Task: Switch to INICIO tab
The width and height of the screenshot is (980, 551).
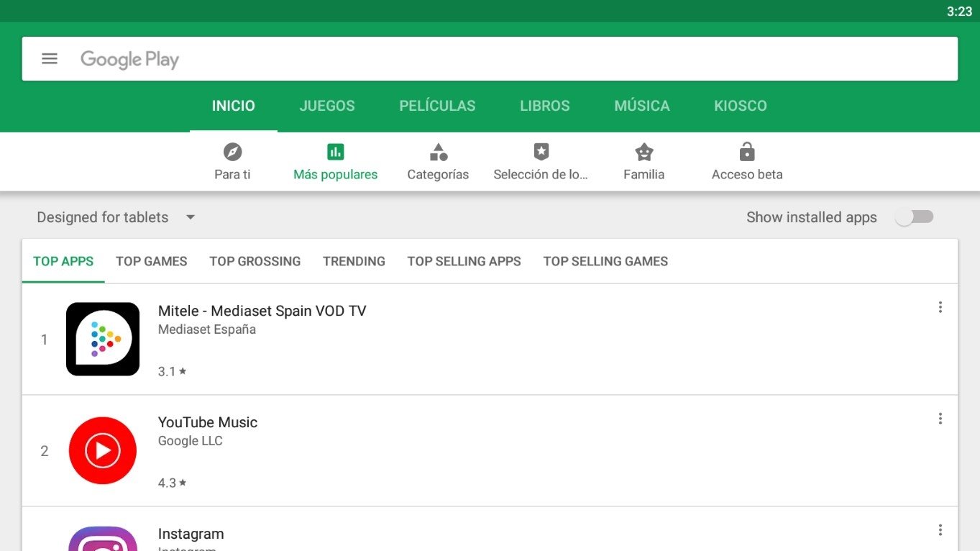Action: point(233,106)
